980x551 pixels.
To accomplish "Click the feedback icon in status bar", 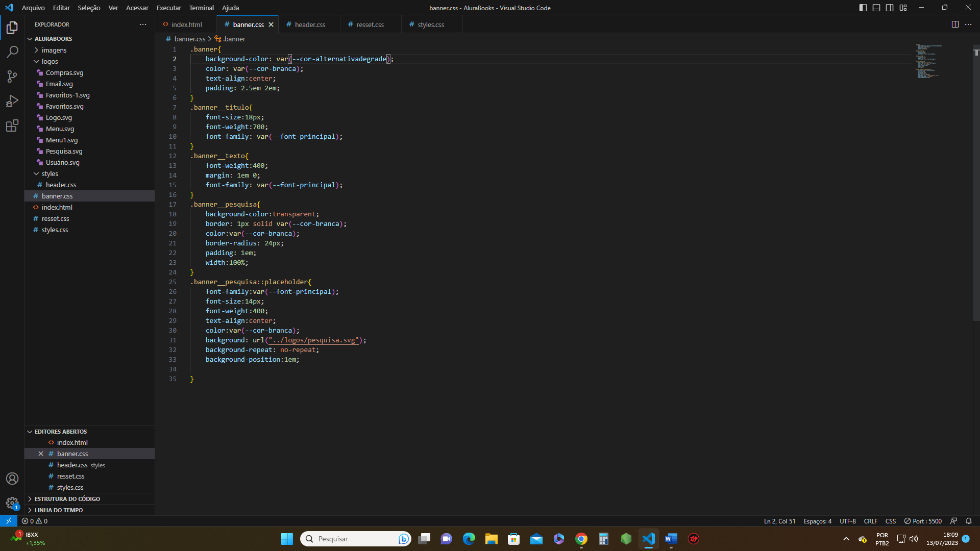I will coord(953,521).
